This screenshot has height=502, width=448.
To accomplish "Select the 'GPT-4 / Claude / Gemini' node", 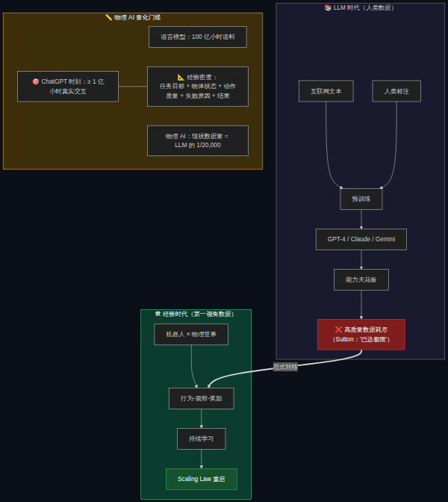I will [x=361, y=239].
